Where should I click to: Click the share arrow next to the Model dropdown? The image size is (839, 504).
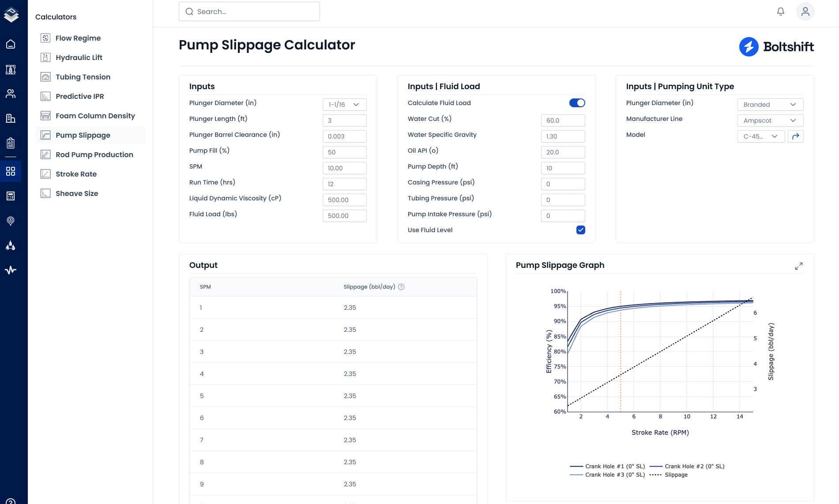pos(796,136)
